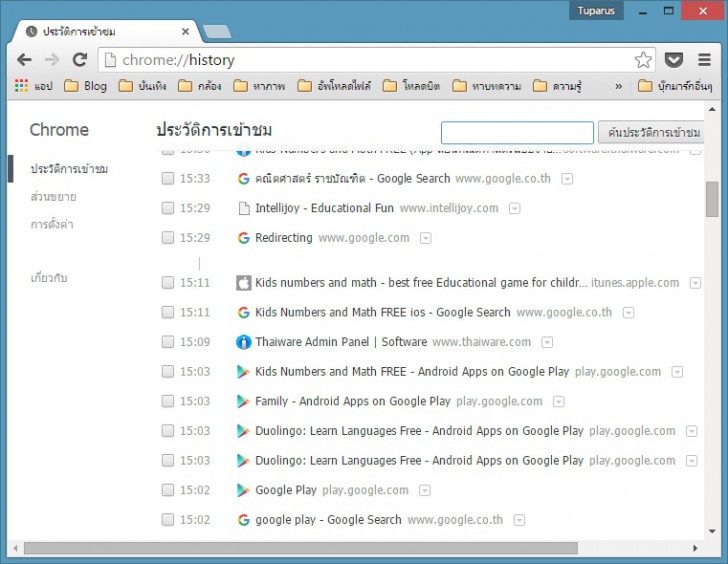Image resolution: width=728 pixels, height=564 pixels.
Task: Open the อัพโหลดไฟล์ bookmarks folder
Action: [334, 86]
